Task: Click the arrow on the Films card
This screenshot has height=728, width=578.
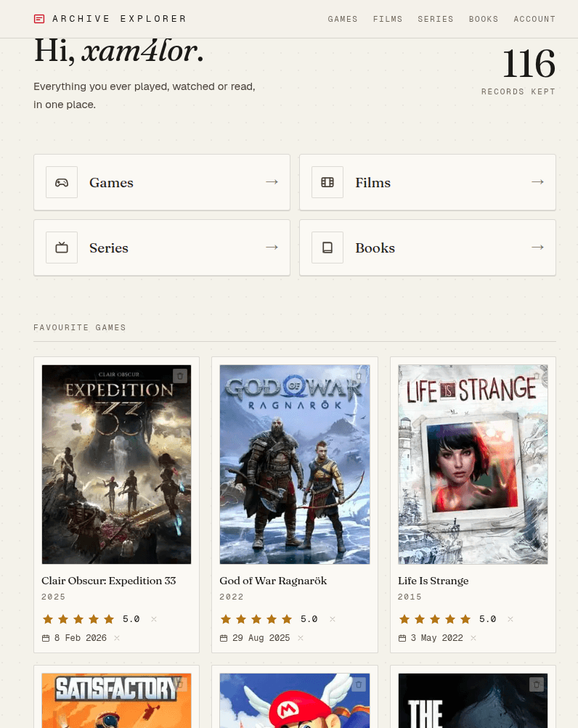Action: (x=537, y=182)
